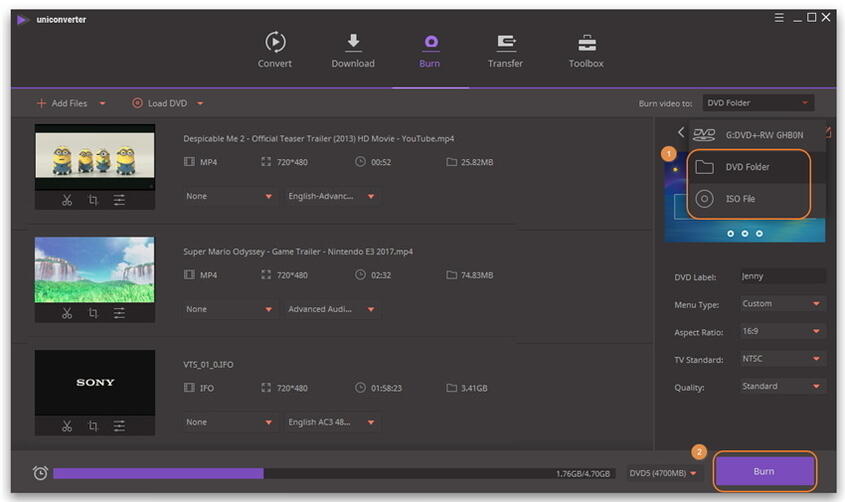The image size is (845, 502).
Task: Click the uniconverter logo icon
Action: 23,20
